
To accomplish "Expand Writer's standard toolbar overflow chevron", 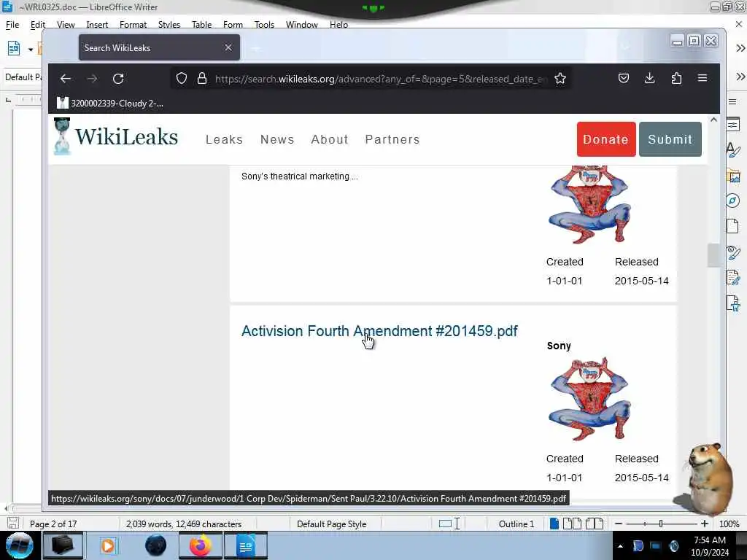I will coord(740,48).
